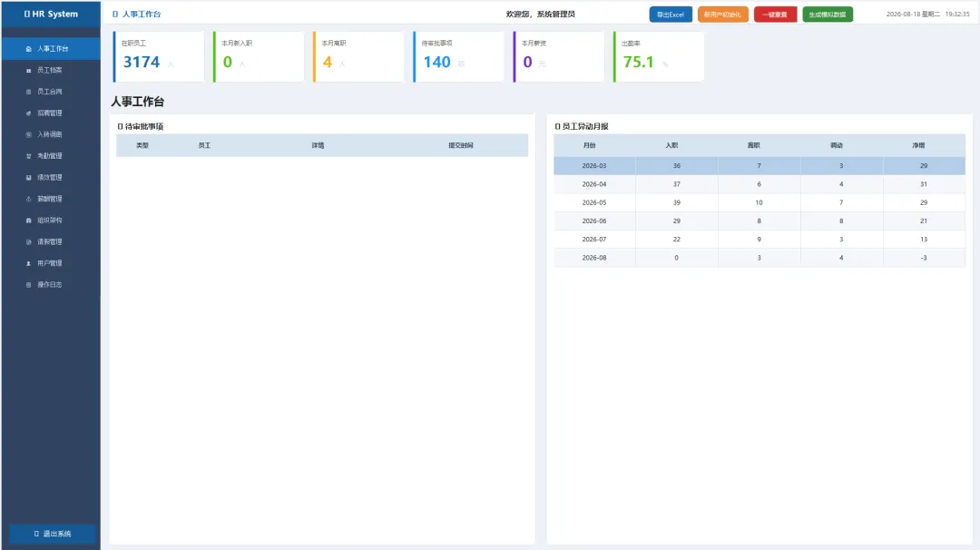980x550 pixels.
Task: Open the 组织架构 sidebar icon
Action: tap(29, 221)
